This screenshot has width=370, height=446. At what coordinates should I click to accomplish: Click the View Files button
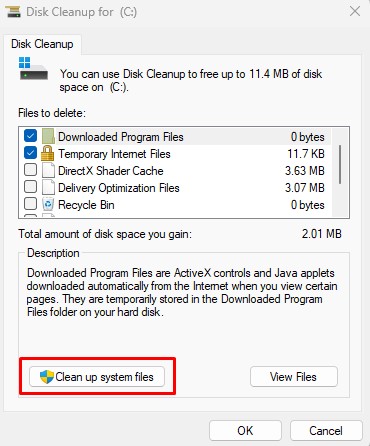294,377
